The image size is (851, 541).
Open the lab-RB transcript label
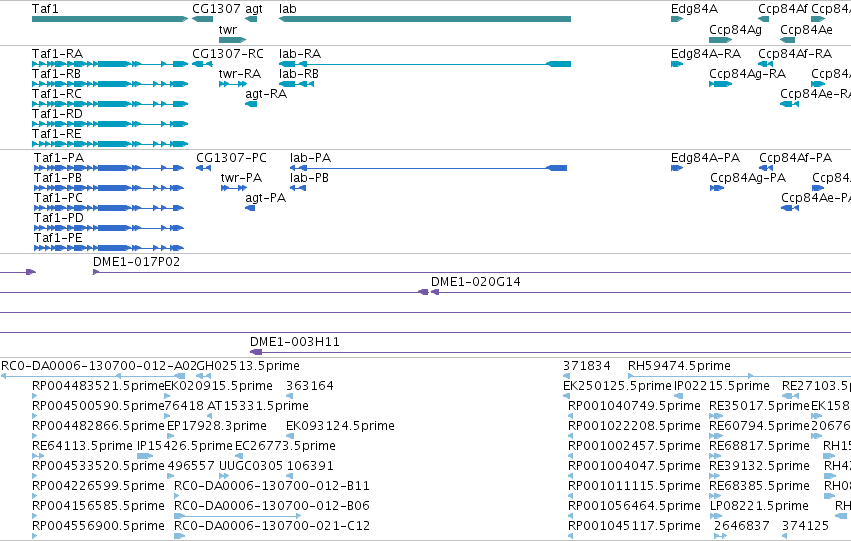(299, 74)
